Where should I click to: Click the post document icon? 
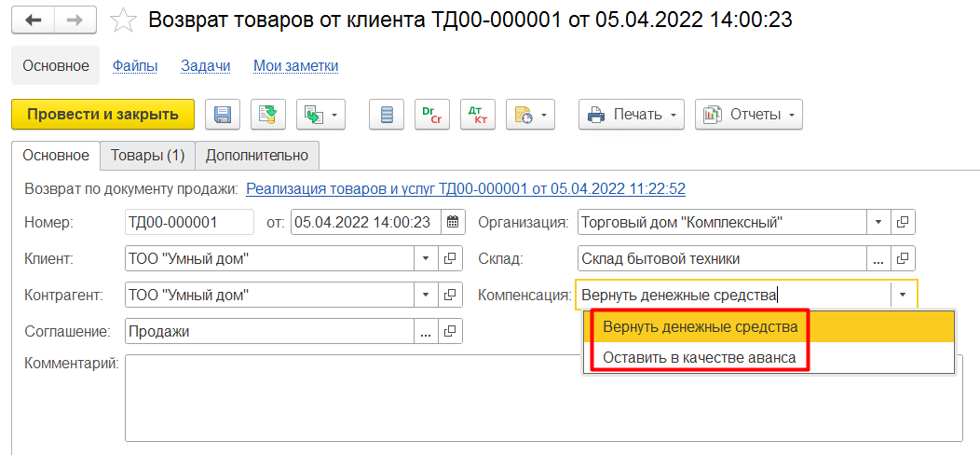[268, 115]
